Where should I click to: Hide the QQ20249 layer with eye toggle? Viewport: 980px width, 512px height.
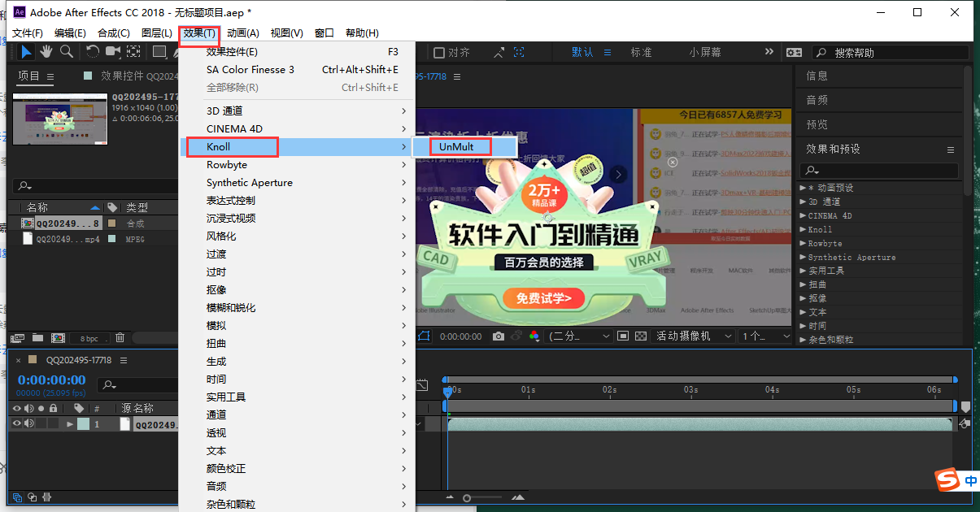(17, 423)
